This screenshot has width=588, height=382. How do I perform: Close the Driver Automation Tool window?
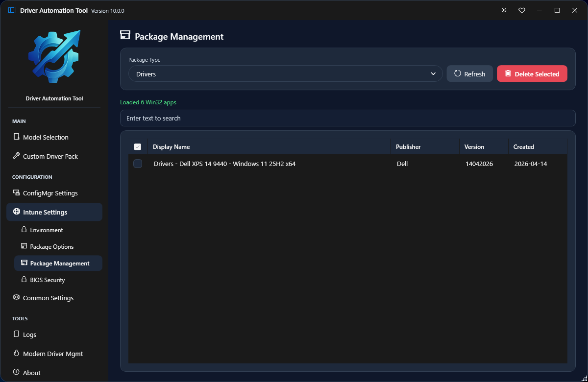[x=575, y=10]
